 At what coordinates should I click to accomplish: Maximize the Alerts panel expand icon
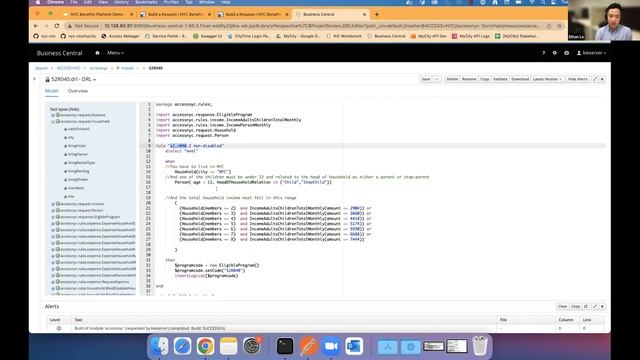tap(595, 307)
